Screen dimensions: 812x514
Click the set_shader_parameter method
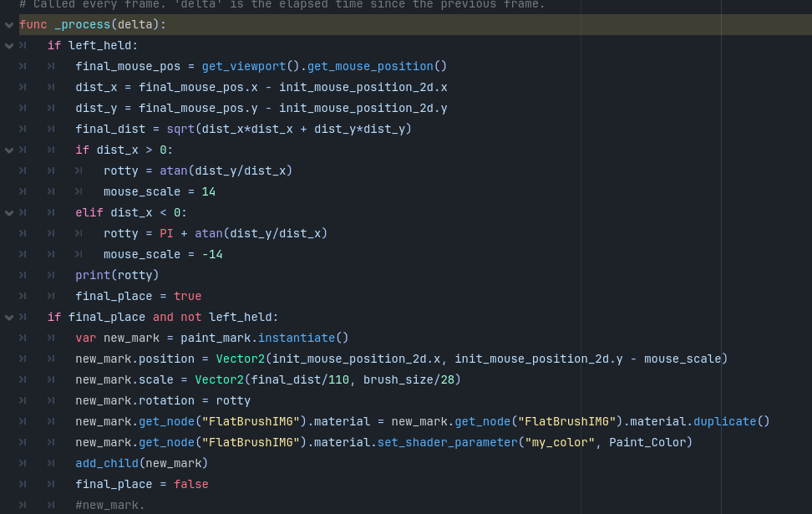pyautogui.click(x=447, y=442)
